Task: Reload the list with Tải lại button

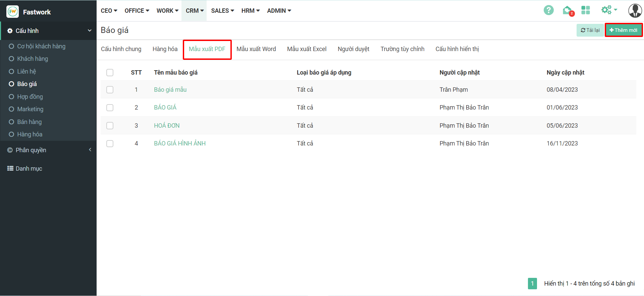Action: (590, 30)
